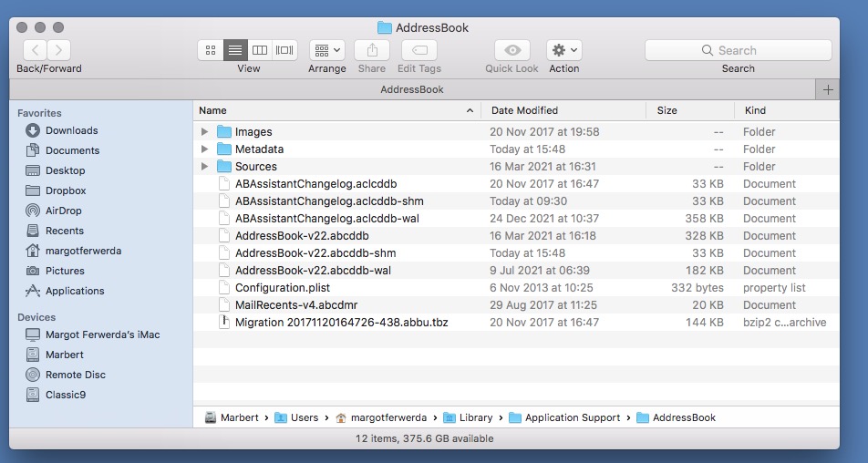868x463 pixels.
Task: Click AddressBook in the path bar
Action: click(676, 417)
